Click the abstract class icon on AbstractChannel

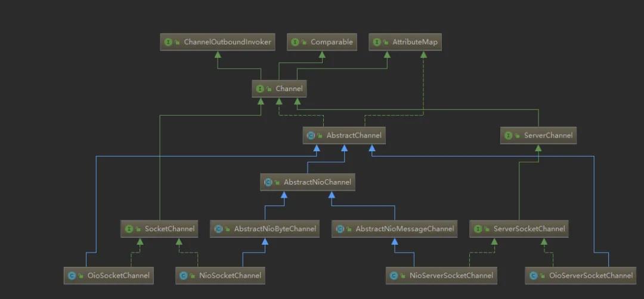311,136
